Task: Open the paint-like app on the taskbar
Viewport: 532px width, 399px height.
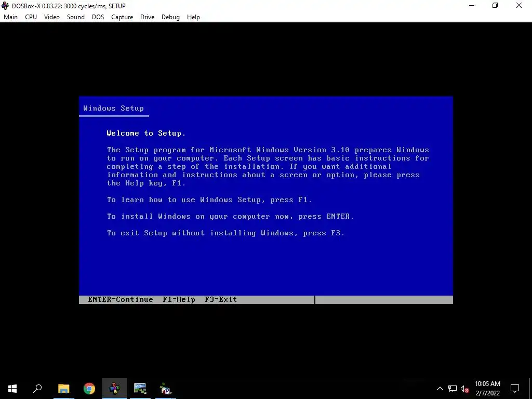Action: pos(166,389)
